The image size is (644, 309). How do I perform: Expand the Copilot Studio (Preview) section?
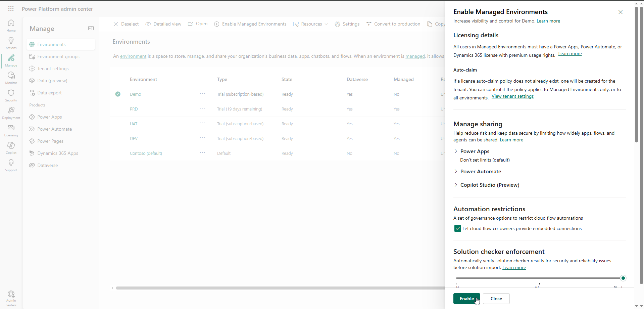pos(456,185)
